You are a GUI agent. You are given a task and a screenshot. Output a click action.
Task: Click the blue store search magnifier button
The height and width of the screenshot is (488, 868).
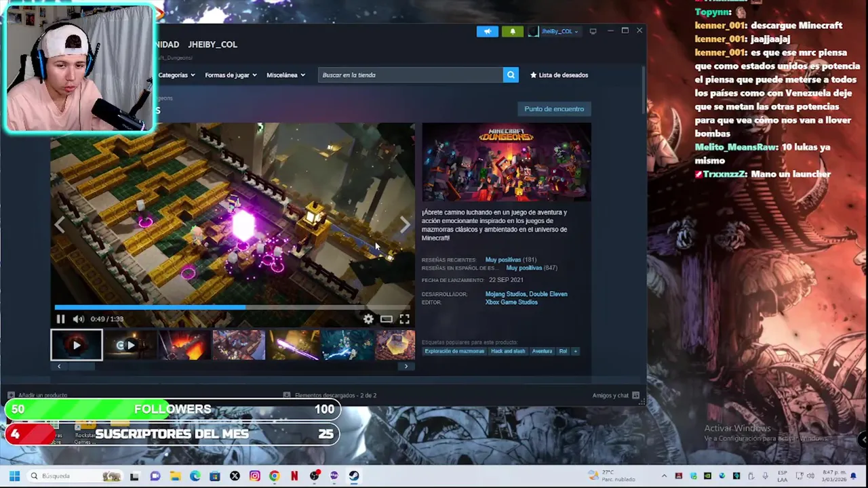tap(511, 75)
